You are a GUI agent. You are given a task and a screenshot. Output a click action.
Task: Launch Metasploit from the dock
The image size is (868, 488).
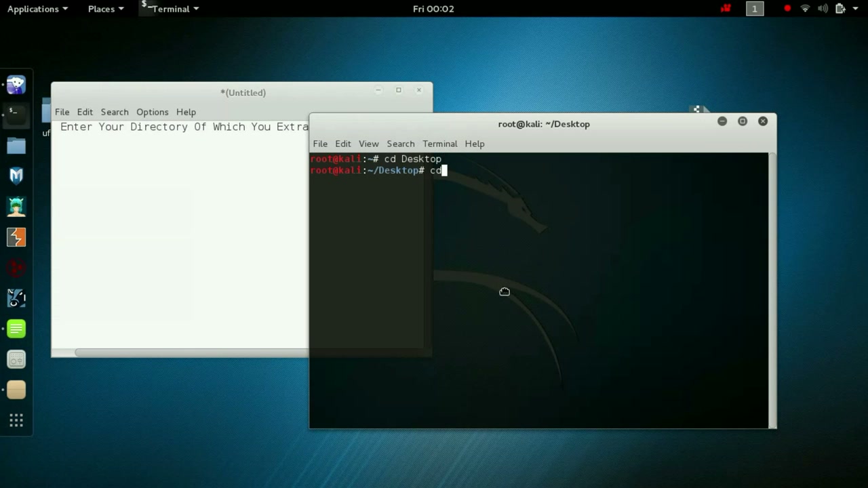(16, 176)
